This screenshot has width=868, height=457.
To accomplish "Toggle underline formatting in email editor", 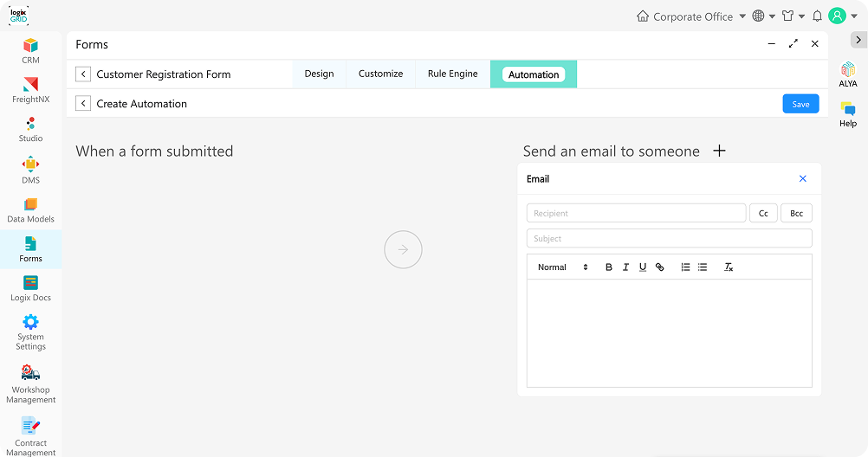I will pyautogui.click(x=642, y=267).
